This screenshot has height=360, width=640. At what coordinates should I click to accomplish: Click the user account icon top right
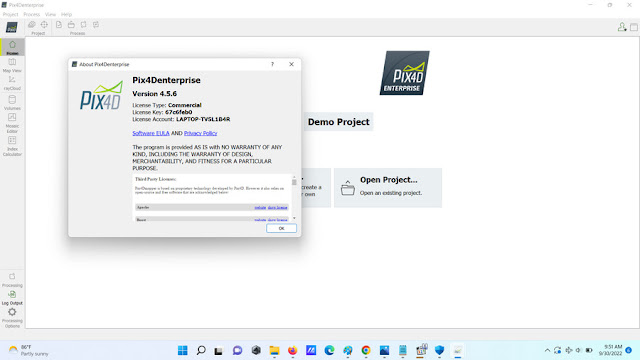622,27
